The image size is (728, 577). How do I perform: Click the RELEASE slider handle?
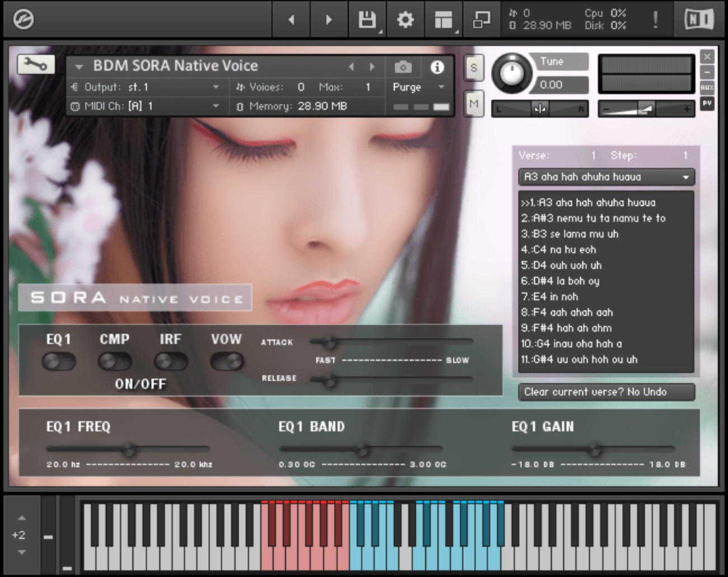pyautogui.click(x=329, y=381)
